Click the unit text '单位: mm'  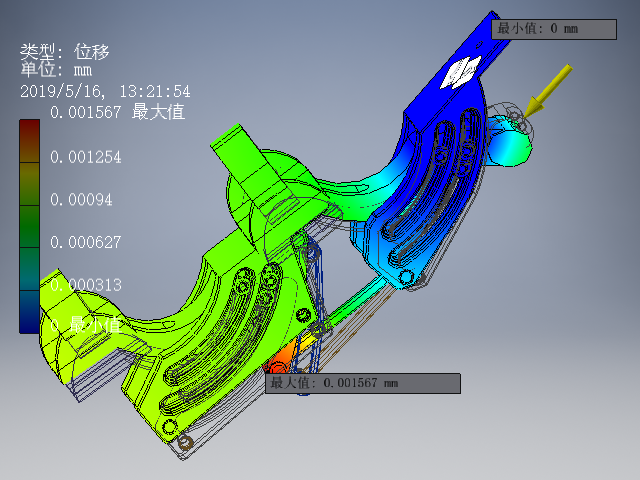pyautogui.click(x=56, y=70)
